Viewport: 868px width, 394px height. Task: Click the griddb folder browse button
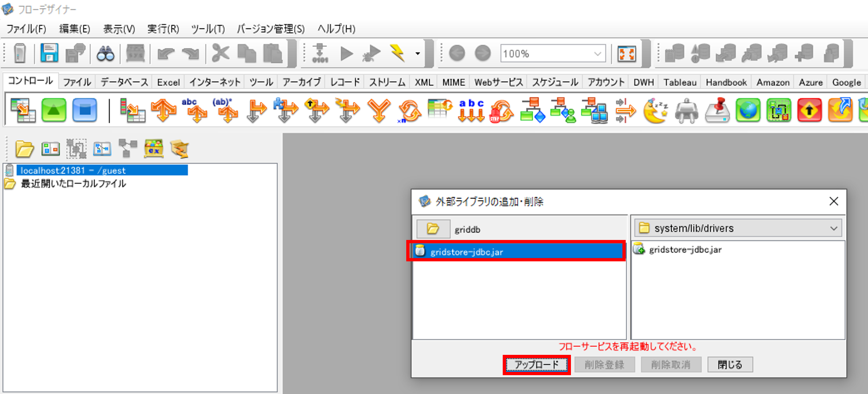click(x=433, y=229)
